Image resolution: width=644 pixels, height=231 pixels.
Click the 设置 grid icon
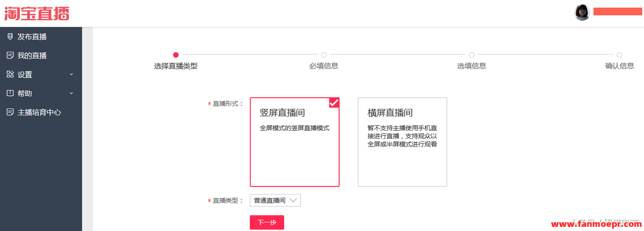(x=10, y=74)
